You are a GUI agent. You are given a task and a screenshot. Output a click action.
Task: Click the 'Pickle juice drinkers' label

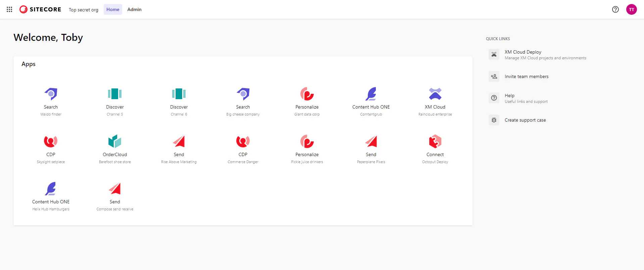click(307, 162)
